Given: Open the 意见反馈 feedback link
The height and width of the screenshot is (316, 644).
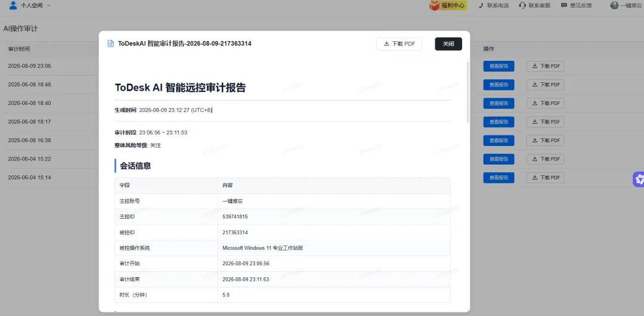Looking at the screenshot, I should (576, 5).
